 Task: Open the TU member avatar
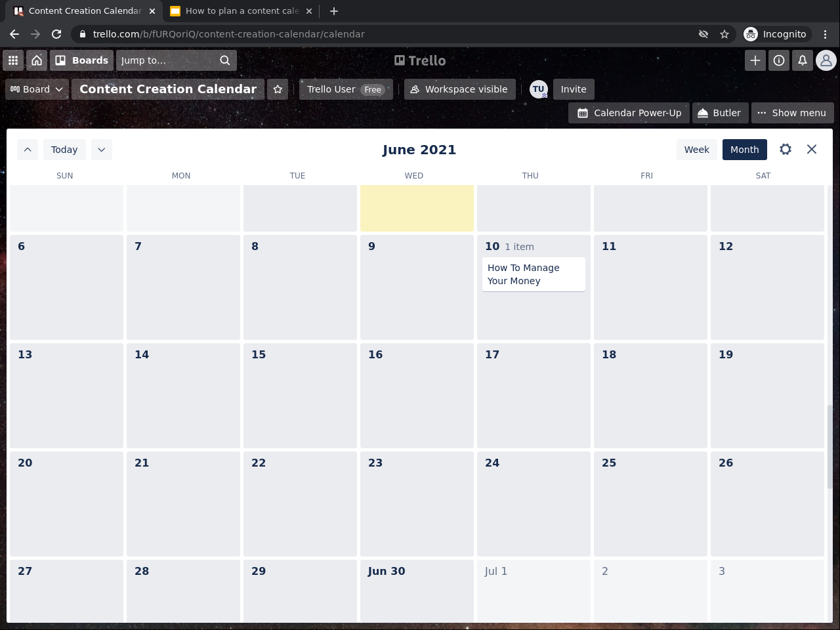[x=539, y=89]
